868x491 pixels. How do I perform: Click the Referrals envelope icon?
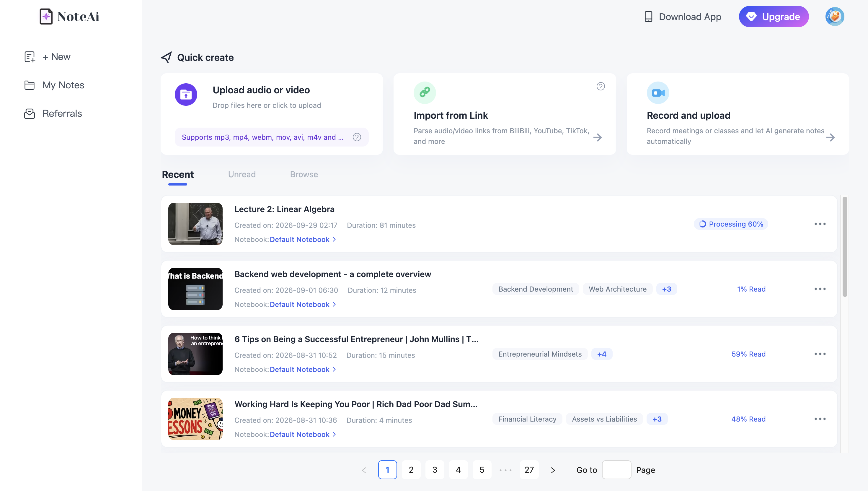tap(30, 114)
